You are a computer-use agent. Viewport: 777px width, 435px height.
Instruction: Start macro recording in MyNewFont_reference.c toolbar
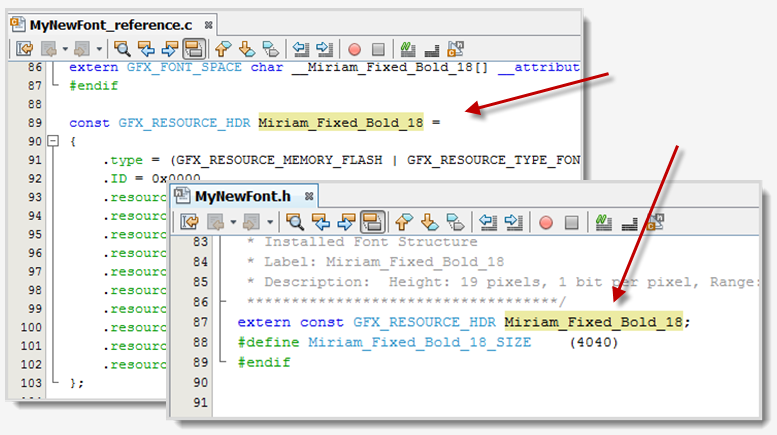click(354, 47)
